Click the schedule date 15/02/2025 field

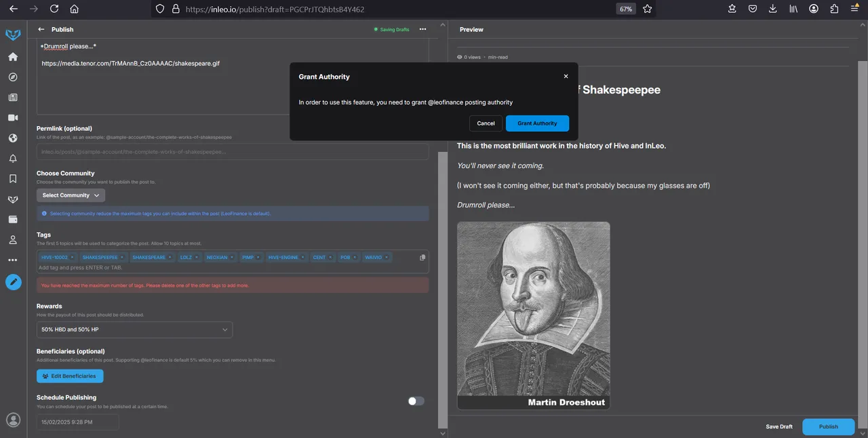pos(78,422)
